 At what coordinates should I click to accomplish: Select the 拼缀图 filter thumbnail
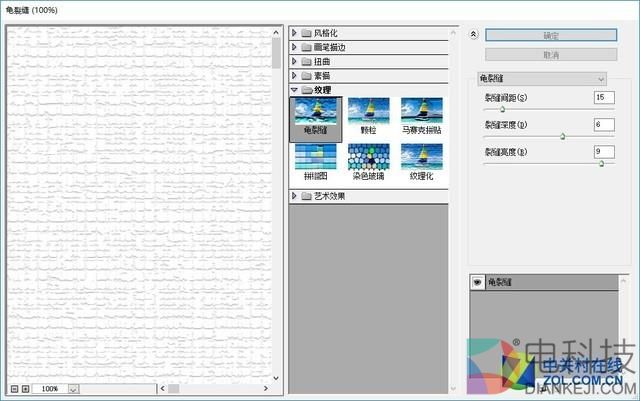(x=316, y=162)
